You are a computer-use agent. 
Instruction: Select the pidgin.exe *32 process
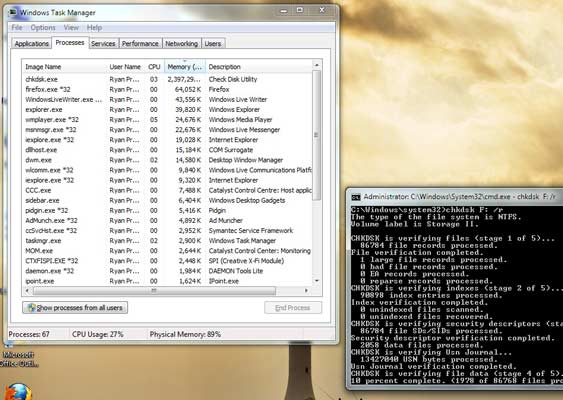167,210
